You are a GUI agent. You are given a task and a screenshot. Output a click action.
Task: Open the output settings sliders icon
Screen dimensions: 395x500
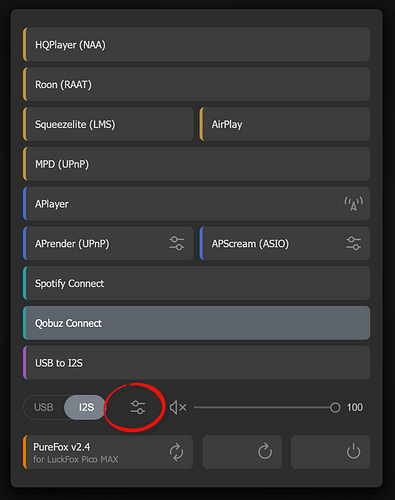coord(137,407)
